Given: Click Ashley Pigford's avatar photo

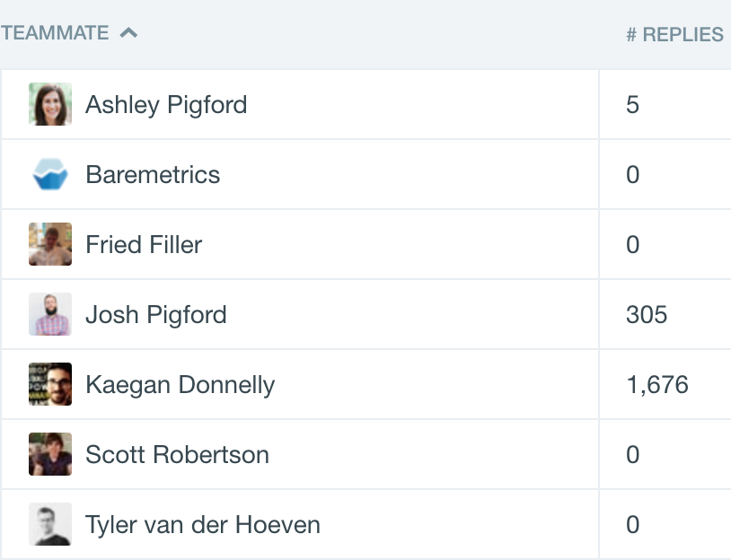Looking at the screenshot, I should (x=50, y=104).
